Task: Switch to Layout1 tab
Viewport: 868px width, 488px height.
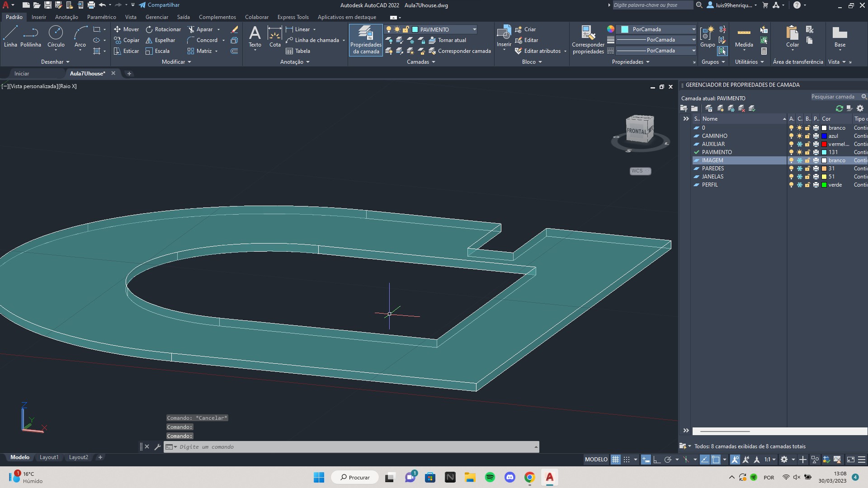Action: [49, 457]
